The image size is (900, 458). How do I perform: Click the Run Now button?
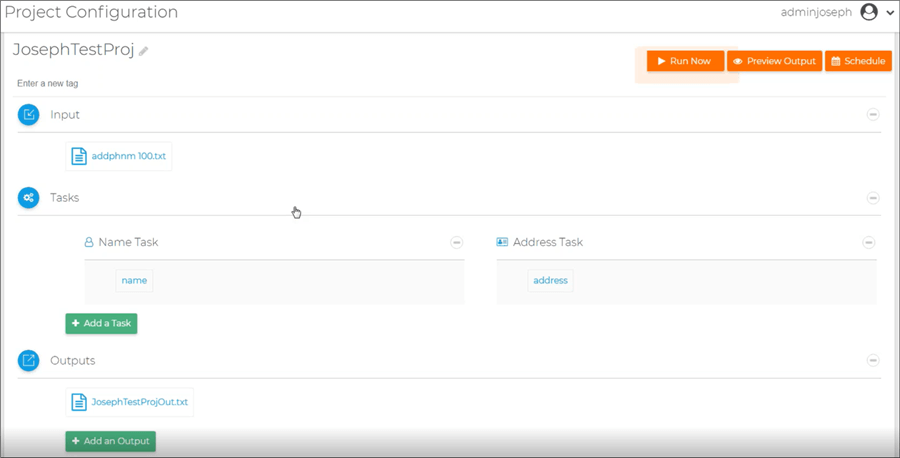[x=685, y=61]
